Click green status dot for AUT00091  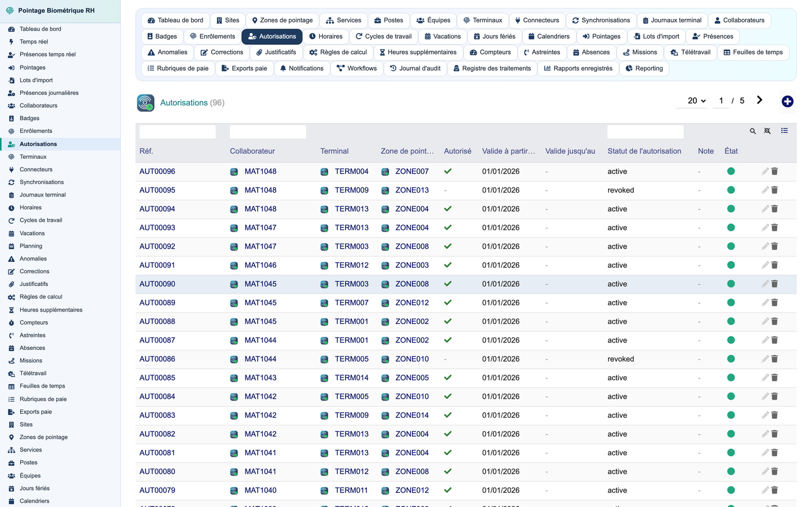(731, 265)
